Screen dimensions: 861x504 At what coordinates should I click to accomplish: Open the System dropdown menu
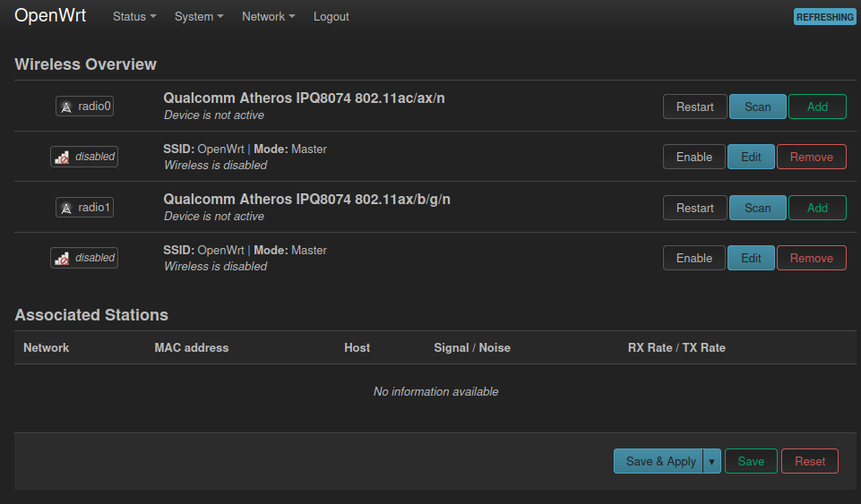[x=199, y=16]
